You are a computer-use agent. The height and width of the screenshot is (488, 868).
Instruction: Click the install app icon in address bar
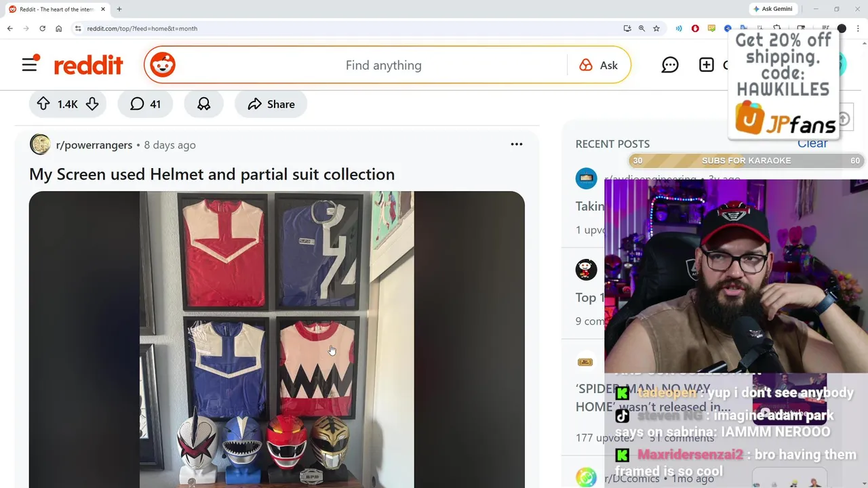coord(627,28)
